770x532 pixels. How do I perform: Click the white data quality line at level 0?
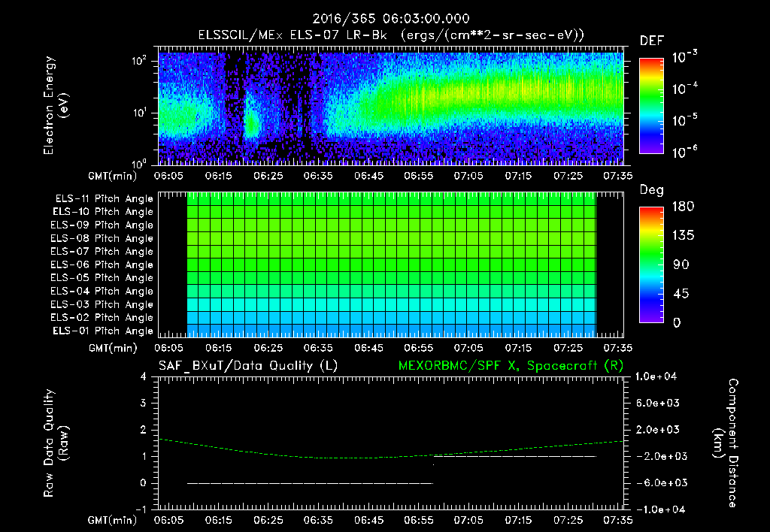(310, 483)
